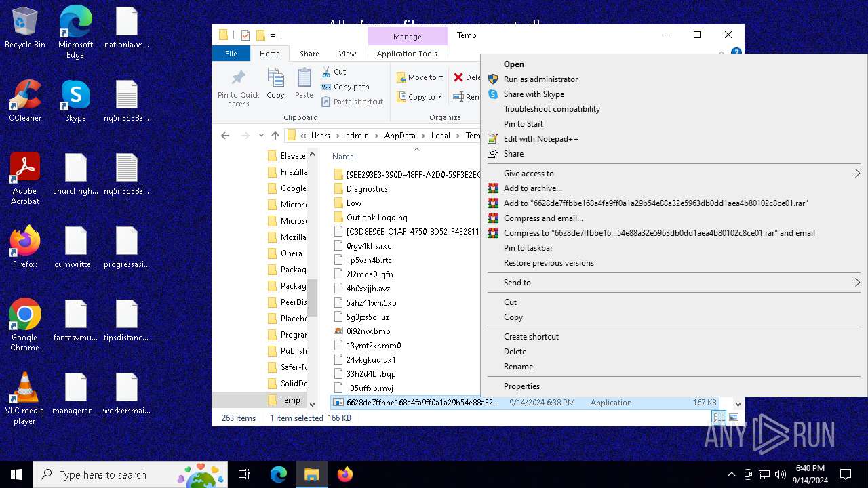The height and width of the screenshot is (488, 868).
Task: Select the progressasi desktop file
Action: [127, 248]
